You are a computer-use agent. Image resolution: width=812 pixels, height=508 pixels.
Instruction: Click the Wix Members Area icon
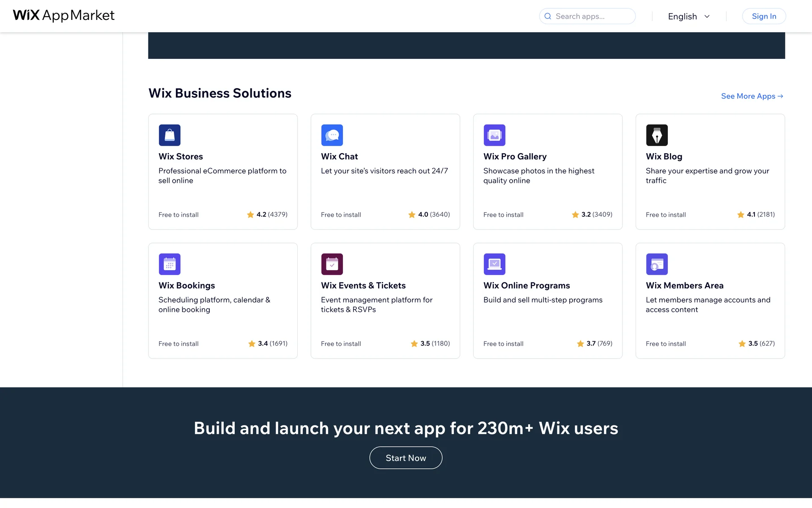657,264
